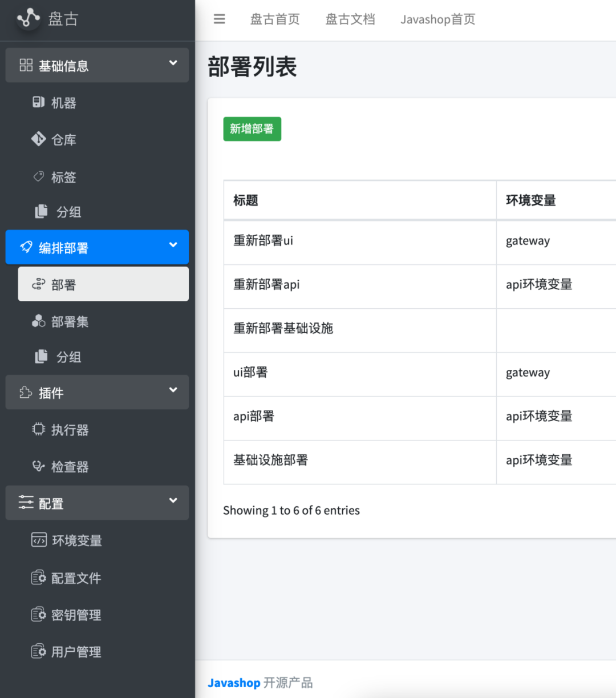Image resolution: width=616 pixels, height=698 pixels.
Task: Click the 重新部署api row title
Action: point(266,284)
